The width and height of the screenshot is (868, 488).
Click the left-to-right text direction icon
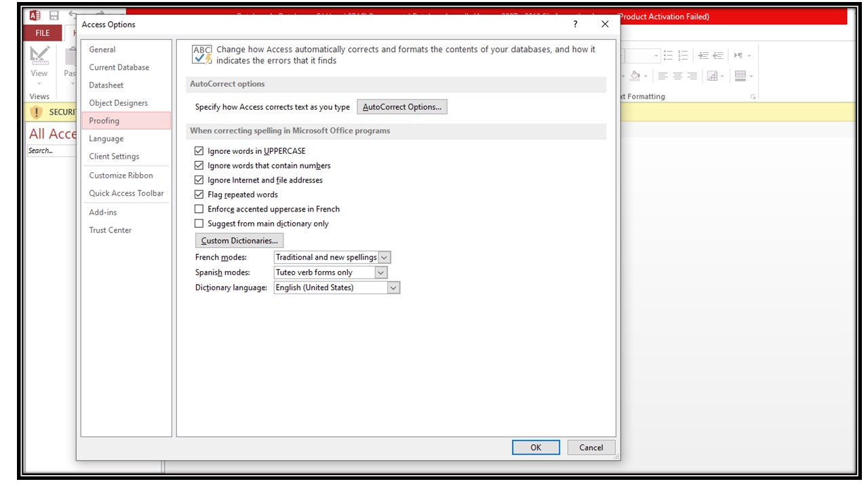click(x=738, y=56)
